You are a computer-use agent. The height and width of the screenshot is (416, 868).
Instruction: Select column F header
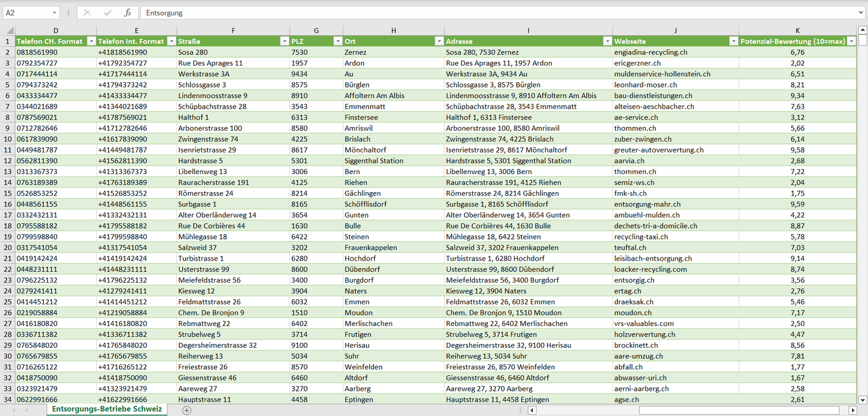(x=233, y=31)
